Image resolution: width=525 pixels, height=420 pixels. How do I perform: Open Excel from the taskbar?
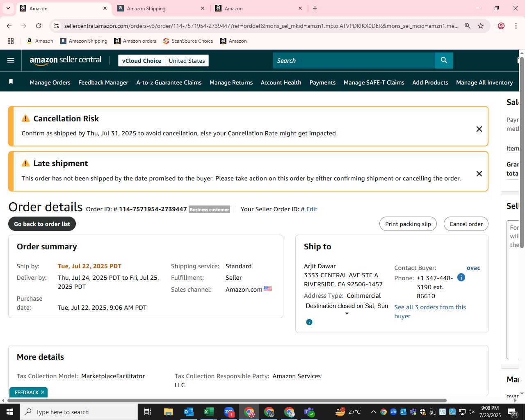pos(208,412)
